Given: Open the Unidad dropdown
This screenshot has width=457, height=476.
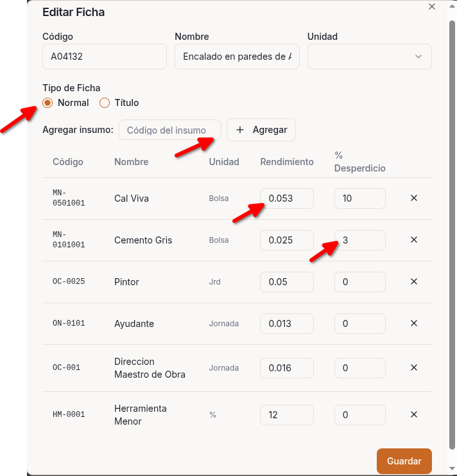Looking at the screenshot, I should coord(369,57).
